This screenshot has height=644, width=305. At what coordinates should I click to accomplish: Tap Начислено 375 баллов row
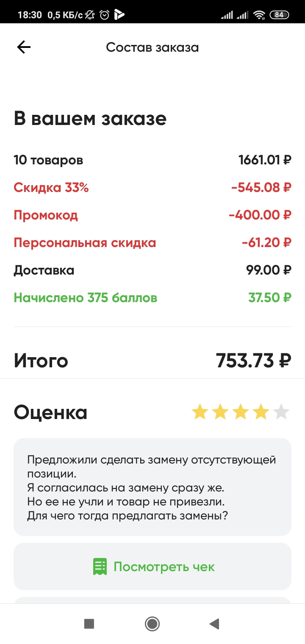pyautogui.click(x=152, y=298)
